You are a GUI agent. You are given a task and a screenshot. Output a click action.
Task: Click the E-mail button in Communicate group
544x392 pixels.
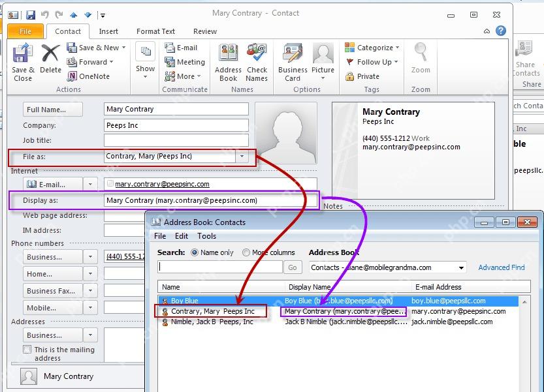click(181, 48)
